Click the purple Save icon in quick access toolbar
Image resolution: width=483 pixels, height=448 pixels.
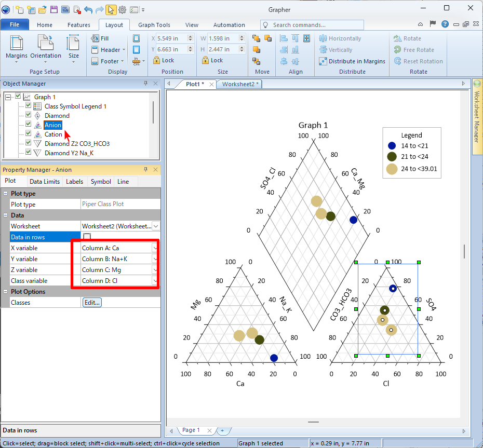tap(65, 9)
